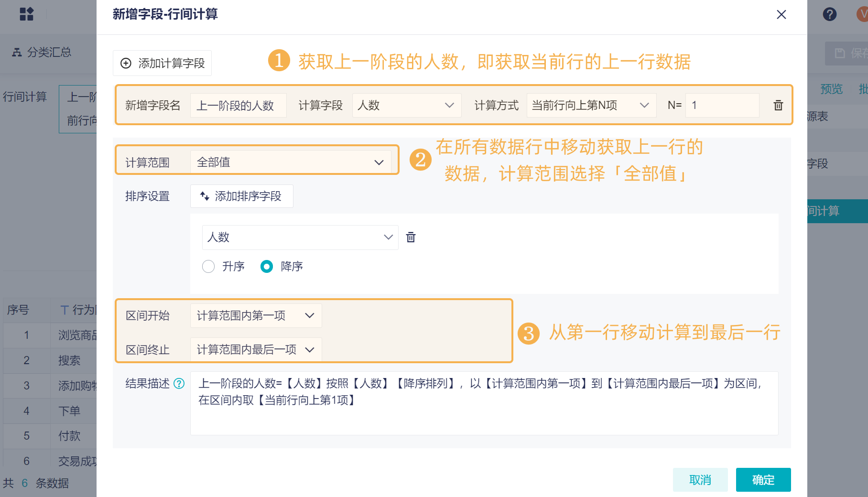
Task: Open the help question mark at top right
Action: point(829,14)
